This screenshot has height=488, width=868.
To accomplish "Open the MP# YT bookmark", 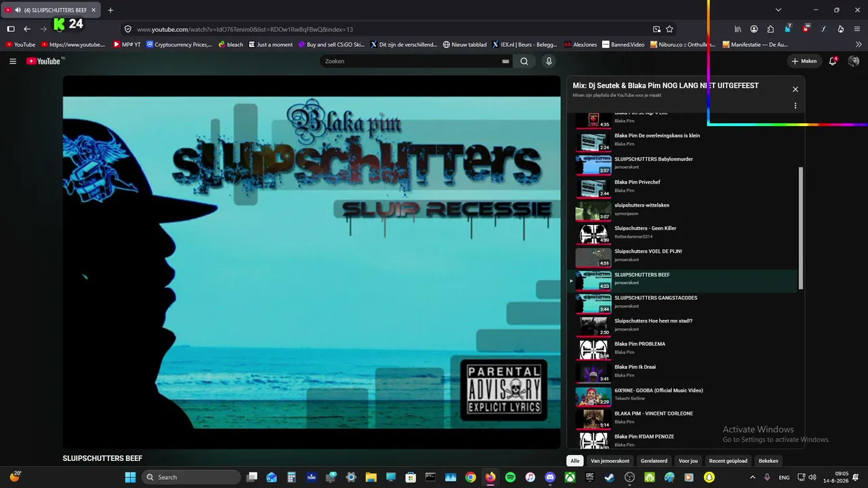I will [127, 45].
